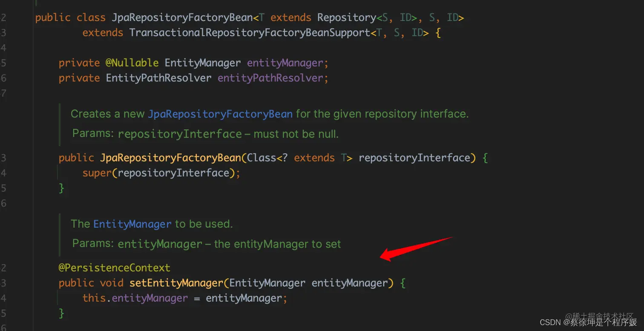Click entityManager field after this. in assignment
The image size is (644, 331).
(x=150, y=298)
